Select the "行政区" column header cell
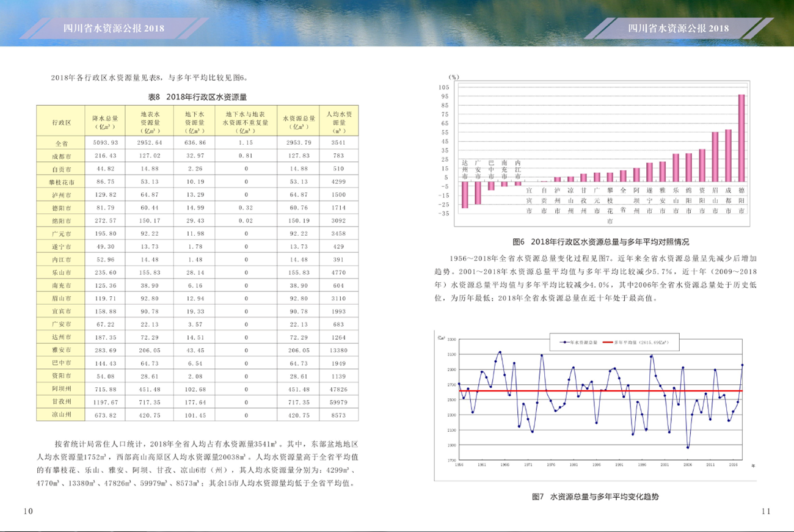794x532 pixels. [61, 122]
